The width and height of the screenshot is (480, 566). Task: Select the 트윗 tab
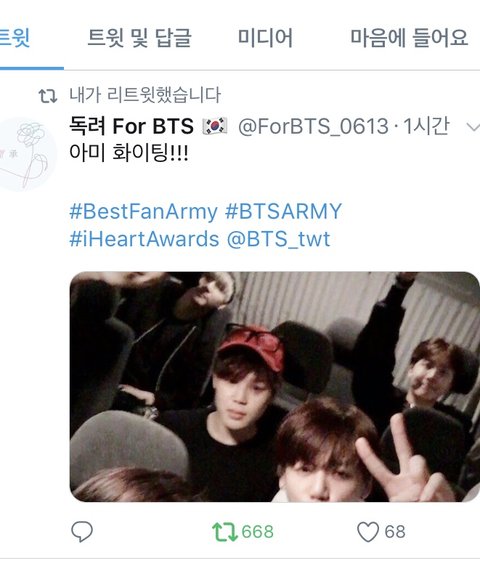15,37
